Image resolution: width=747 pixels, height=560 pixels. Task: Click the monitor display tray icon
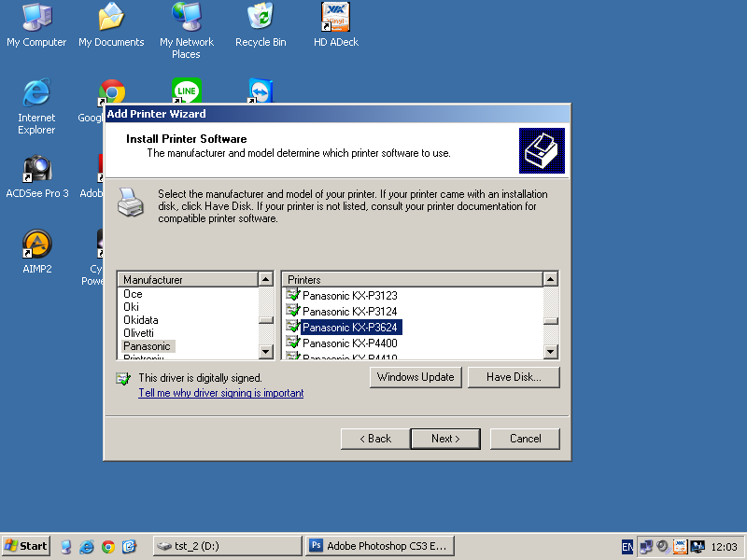(698, 546)
